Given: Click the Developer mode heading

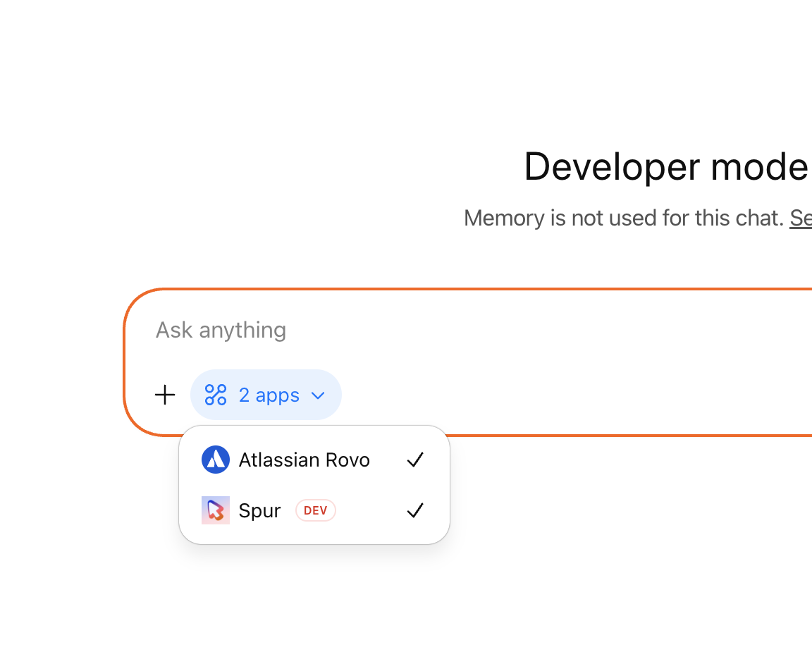Looking at the screenshot, I should (x=665, y=167).
